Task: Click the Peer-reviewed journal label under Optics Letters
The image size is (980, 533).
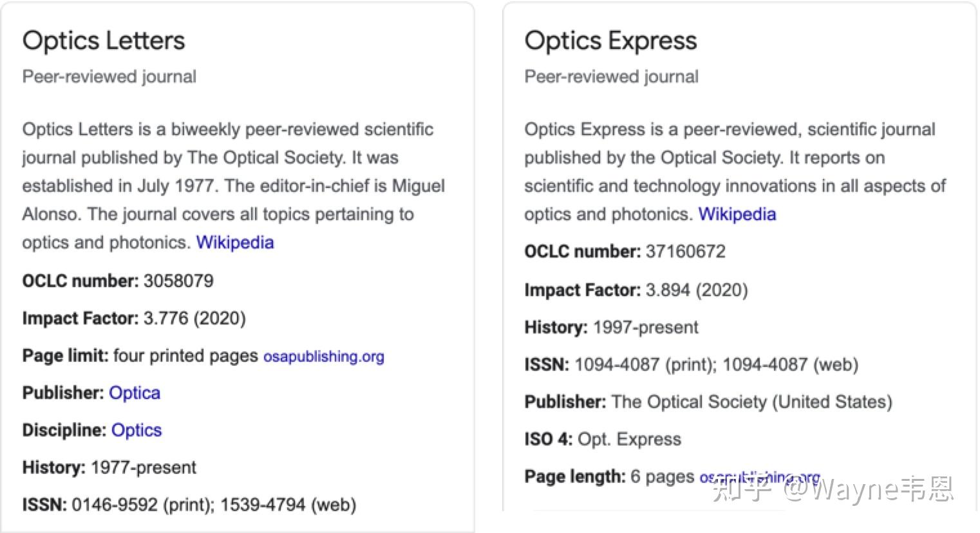Action: [109, 77]
